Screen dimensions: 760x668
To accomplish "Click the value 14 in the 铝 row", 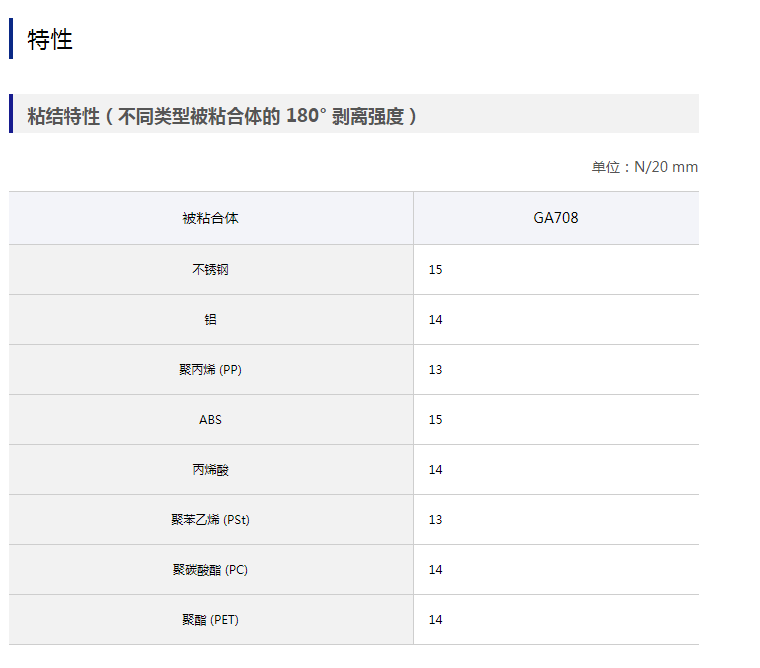I will [435, 320].
